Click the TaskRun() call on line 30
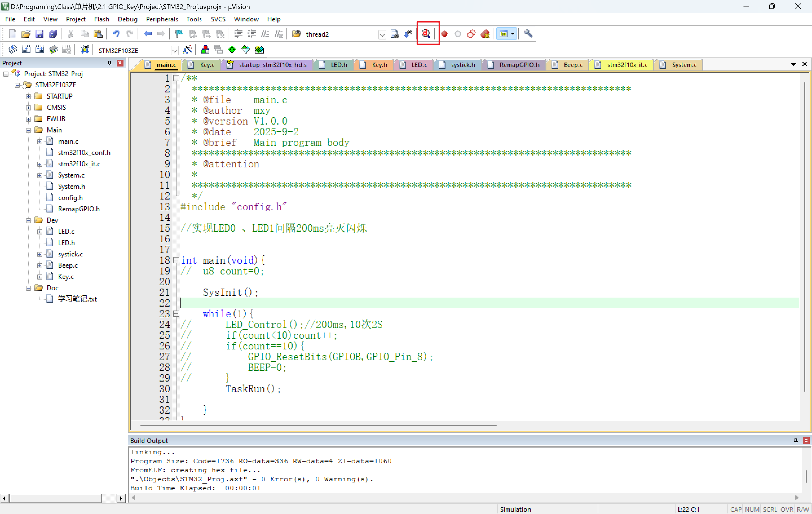Screen dimensions: 812x514 [253, 389]
